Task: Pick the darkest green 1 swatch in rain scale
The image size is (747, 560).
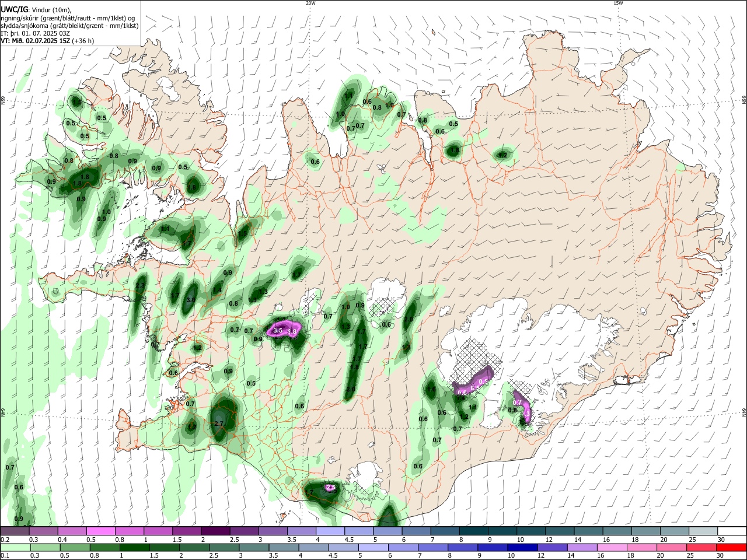Action: pyautogui.click(x=135, y=547)
